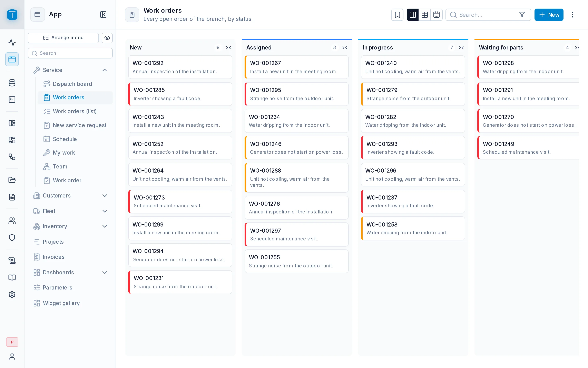Click the Arrange menu button
The width and height of the screenshot is (588, 368).
coord(63,38)
